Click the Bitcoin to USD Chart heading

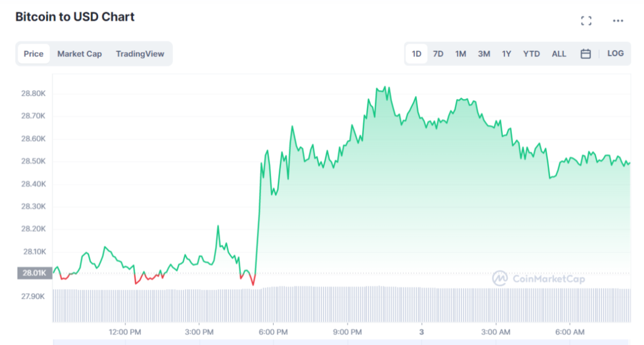[x=75, y=17]
